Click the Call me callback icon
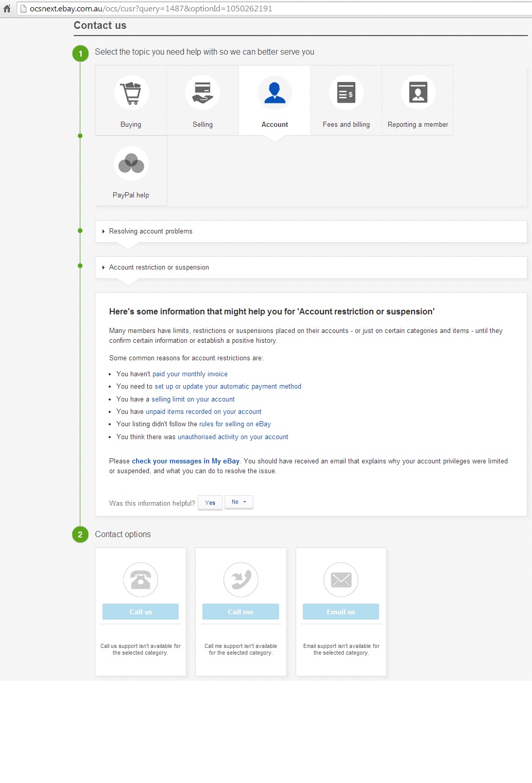532x783 pixels. pos(241,579)
